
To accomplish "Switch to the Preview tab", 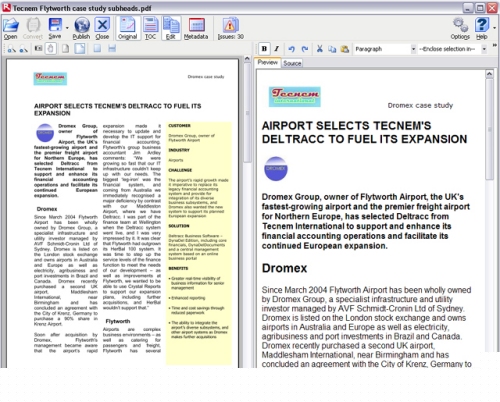I will [267, 63].
